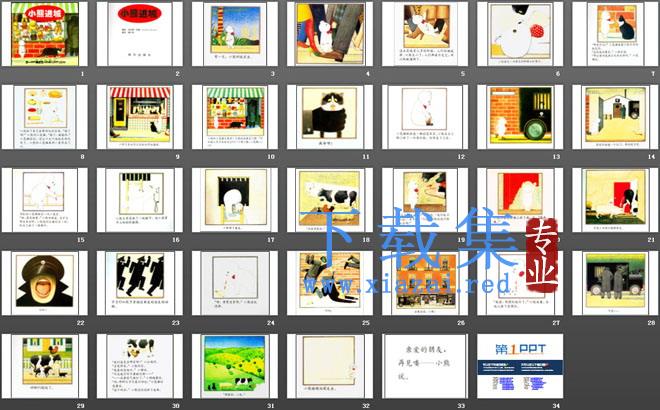Image resolution: width=660 pixels, height=410 pixels.
Task: Select slide 32 with blank framed page
Action: click(330, 366)
